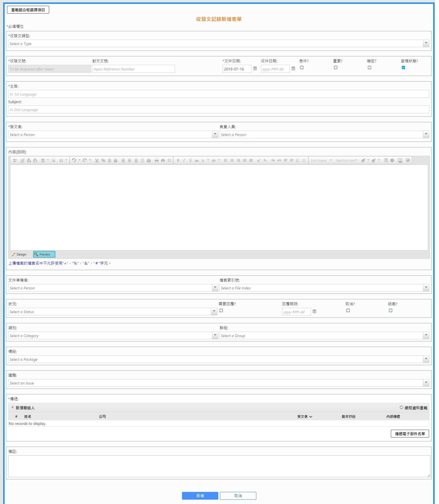Click the Cut scissors icon
Viewport: 439px width, 504px height.
(x=97, y=160)
